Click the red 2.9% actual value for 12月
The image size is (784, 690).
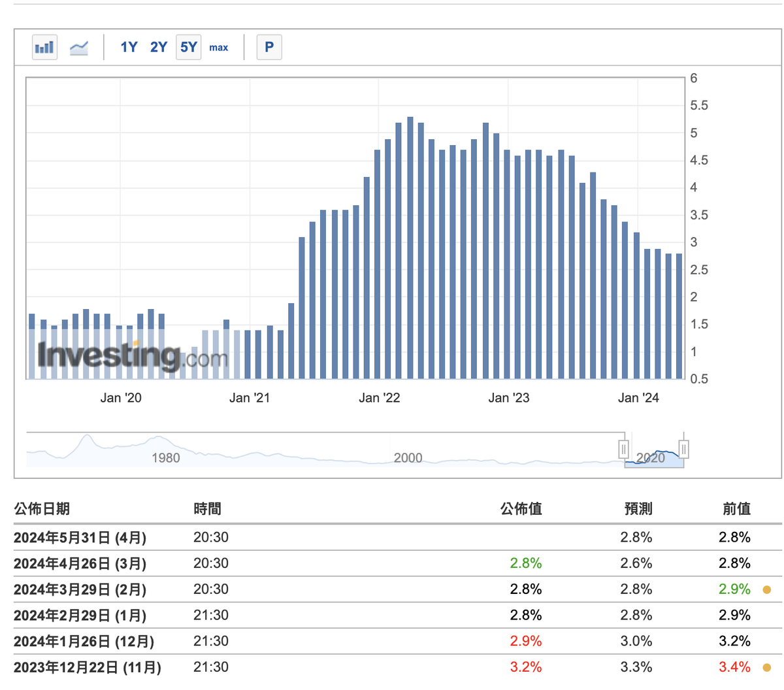(x=526, y=641)
